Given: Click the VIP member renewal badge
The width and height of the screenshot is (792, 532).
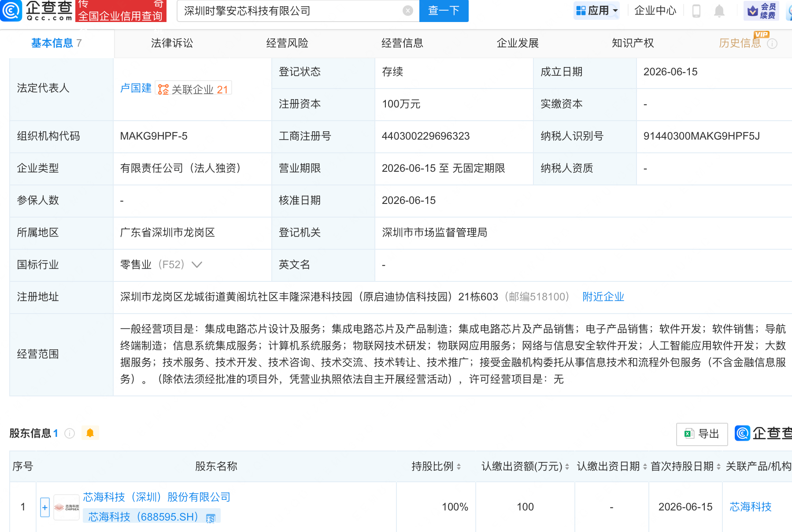Looking at the screenshot, I should (762, 11).
